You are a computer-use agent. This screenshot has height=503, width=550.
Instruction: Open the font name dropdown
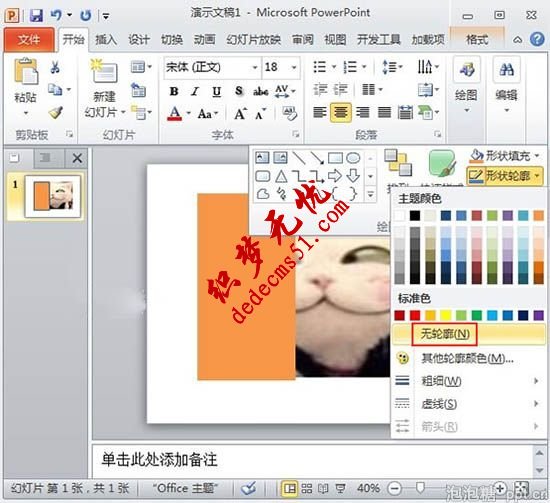pyautogui.click(x=255, y=67)
